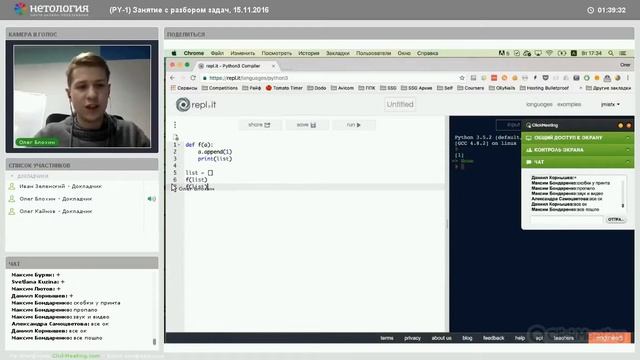Click the Олег Блохин webcam video

coord(82,96)
